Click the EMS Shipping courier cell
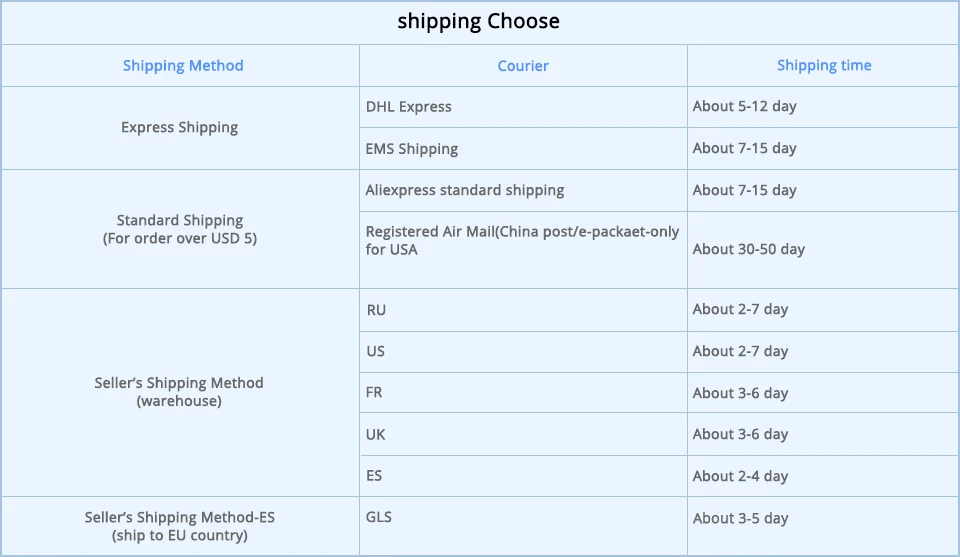Viewport: 960px width, 557px height. [412, 148]
